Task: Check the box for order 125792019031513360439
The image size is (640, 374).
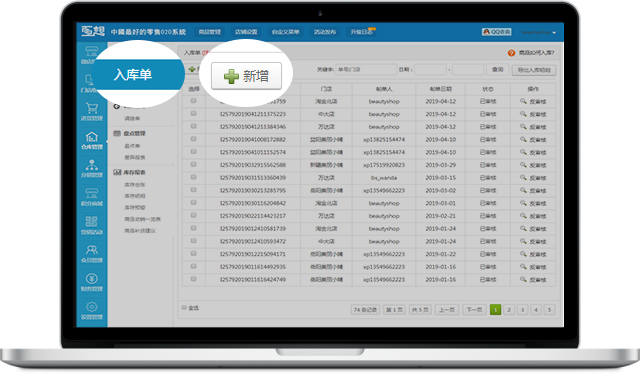Action: [x=193, y=177]
